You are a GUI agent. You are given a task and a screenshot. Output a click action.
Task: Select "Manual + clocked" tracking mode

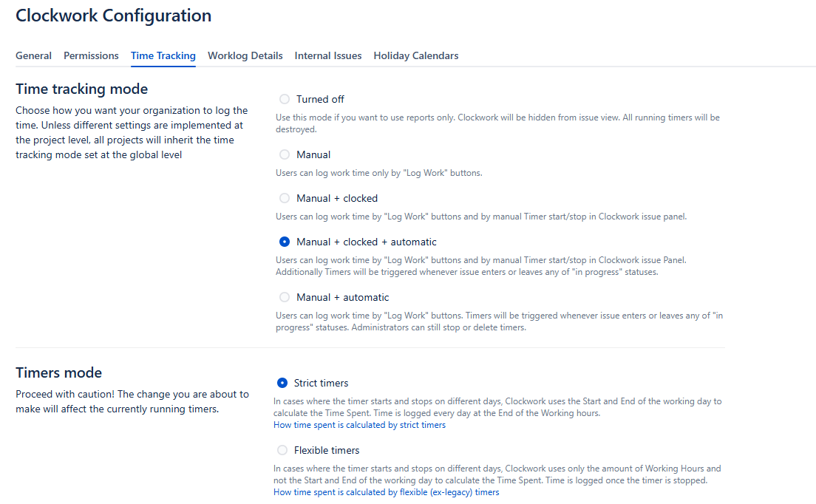(285, 198)
